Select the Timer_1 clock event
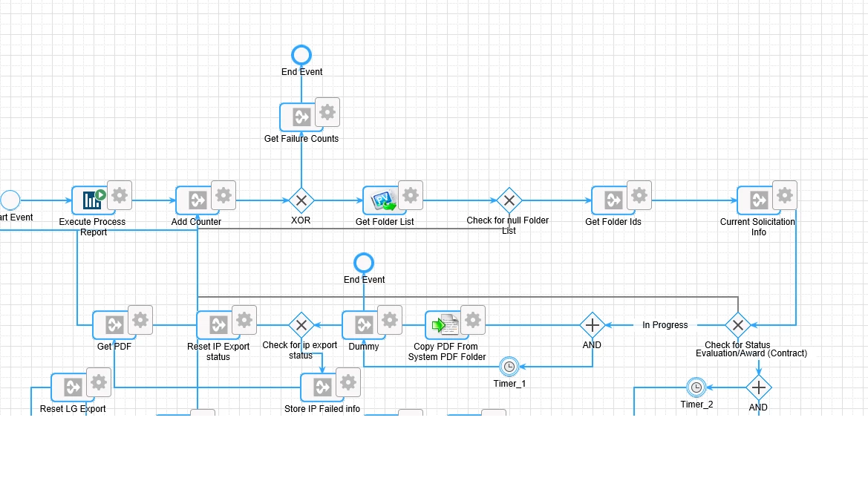 click(509, 367)
